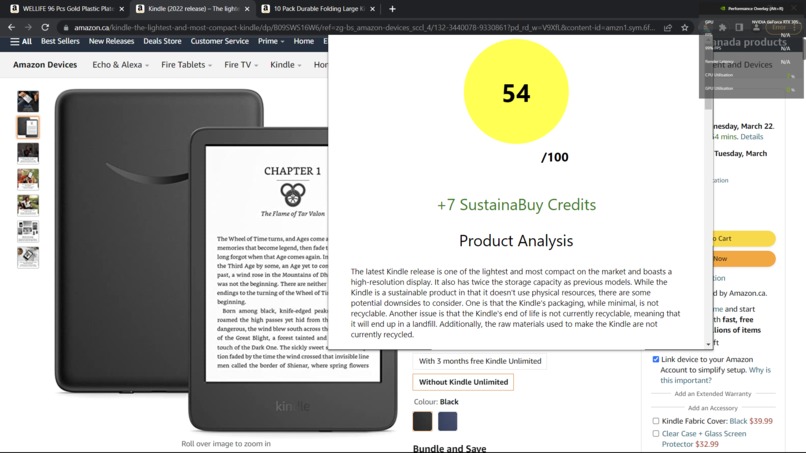Open Why is this important link
Image resolution: width=806 pixels, height=453 pixels.
click(x=716, y=375)
